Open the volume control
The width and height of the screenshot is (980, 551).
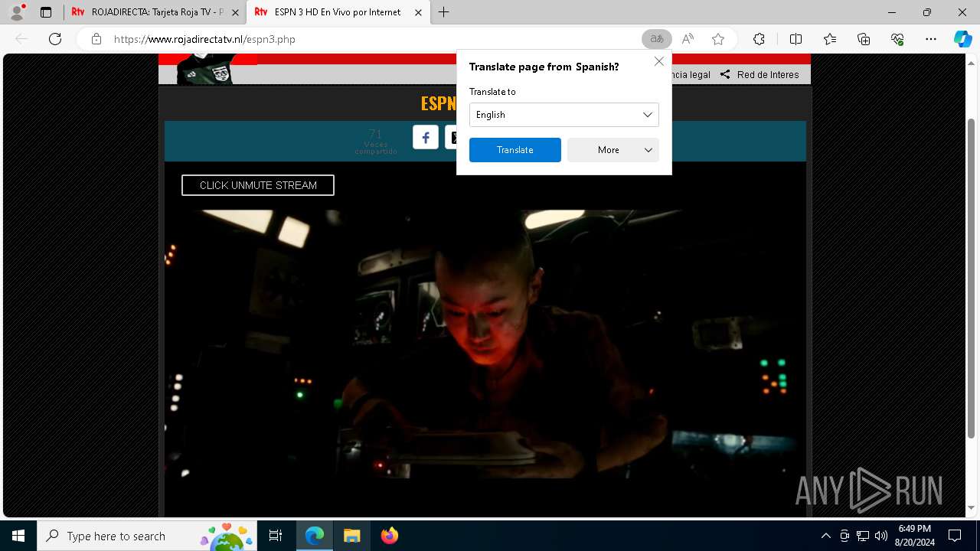[x=881, y=536]
